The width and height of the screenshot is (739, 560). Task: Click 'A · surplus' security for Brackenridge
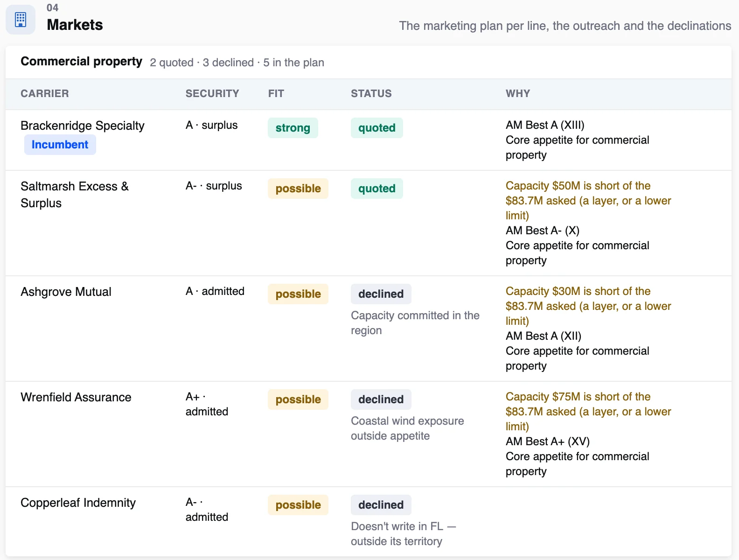212,125
